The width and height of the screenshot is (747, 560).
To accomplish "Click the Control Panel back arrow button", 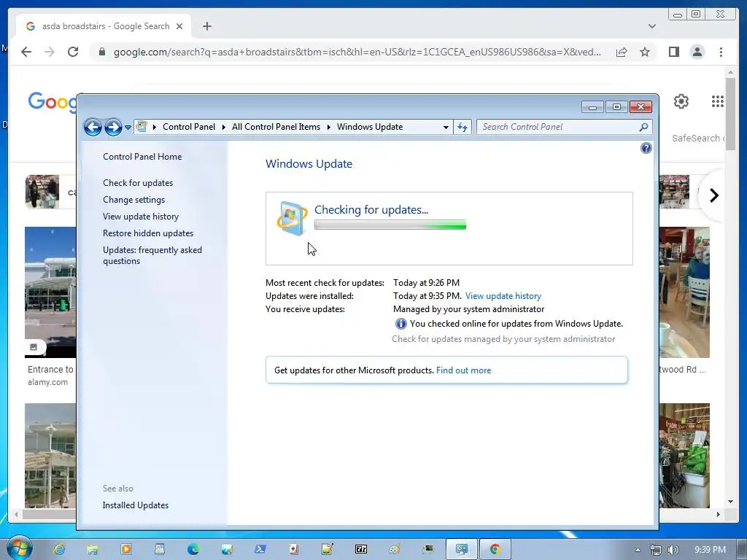I will [93, 127].
